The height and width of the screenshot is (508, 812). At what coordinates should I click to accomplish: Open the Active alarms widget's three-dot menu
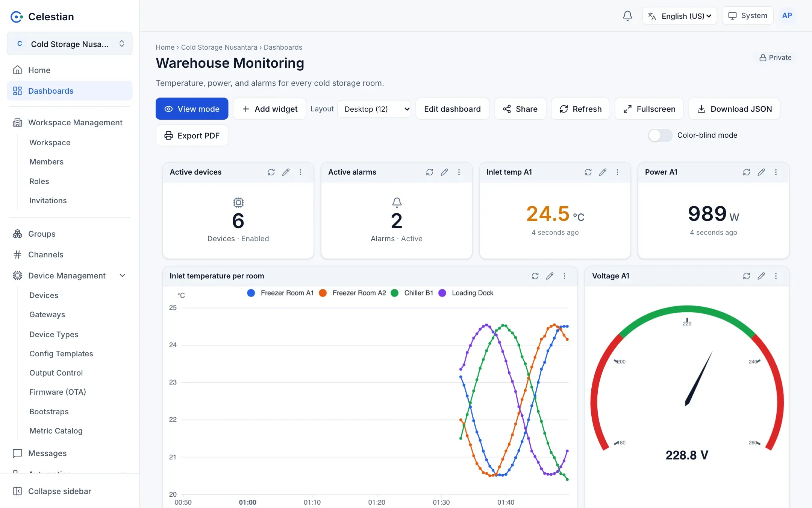click(x=459, y=172)
